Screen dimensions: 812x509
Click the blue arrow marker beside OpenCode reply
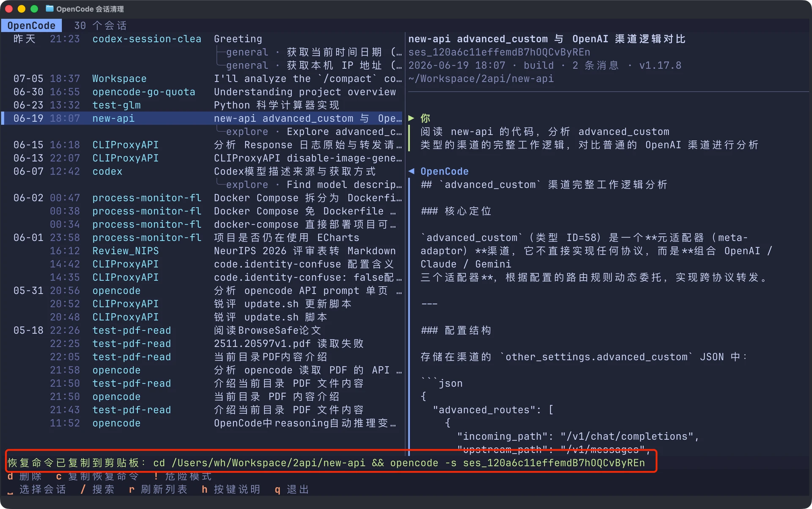click(x=411, y=171)
